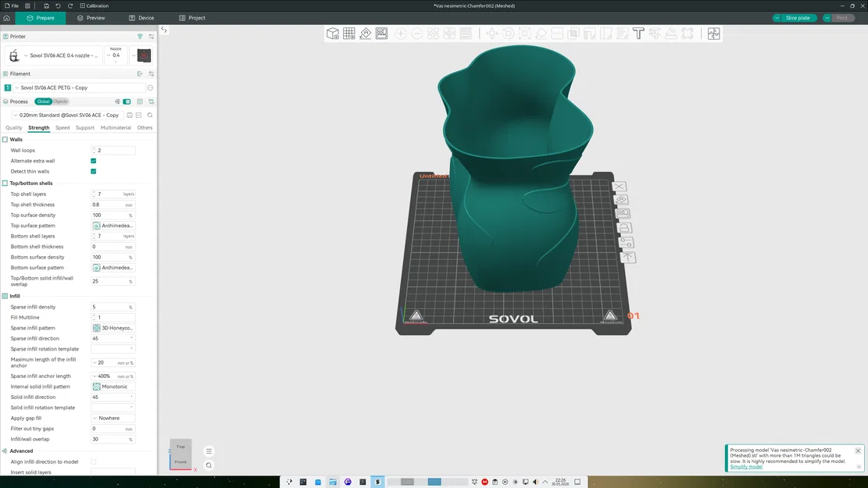
Task: Click the Sparse infill density field
Action: (113, 307)
